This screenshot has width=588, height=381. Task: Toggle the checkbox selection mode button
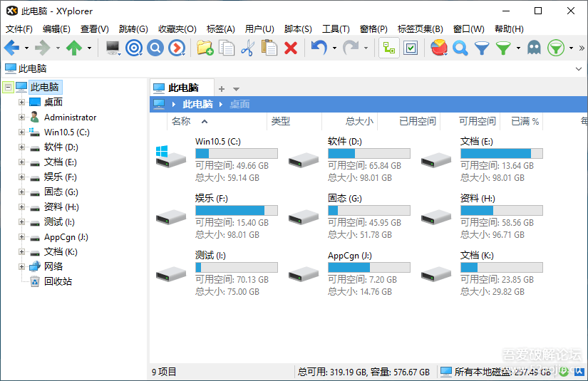tap(411, 48)
